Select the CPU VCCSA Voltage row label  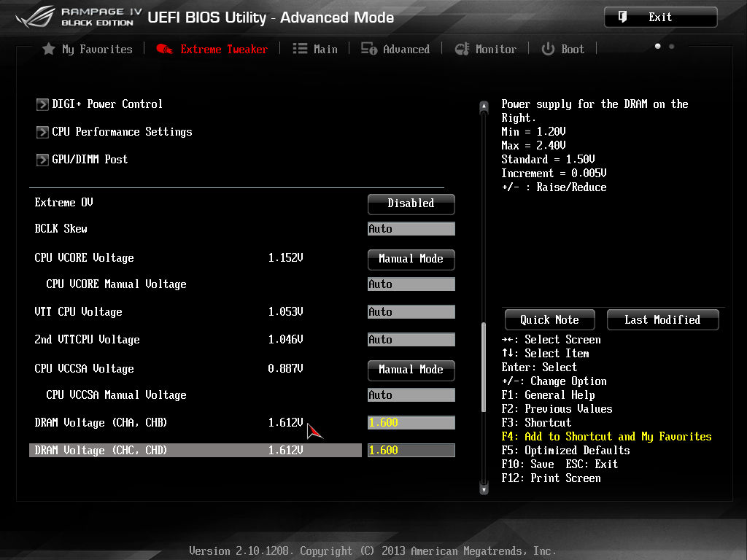tap(85, 368)
